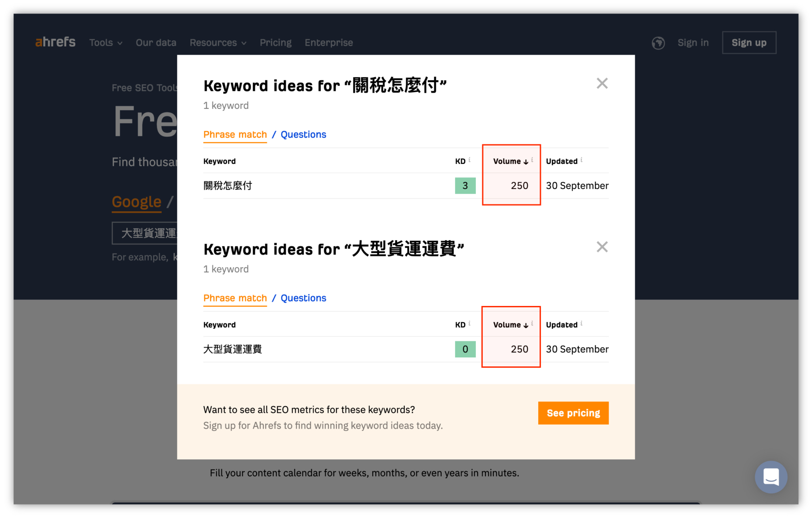Sort by Volume in the second table

[x=510, y=325]
